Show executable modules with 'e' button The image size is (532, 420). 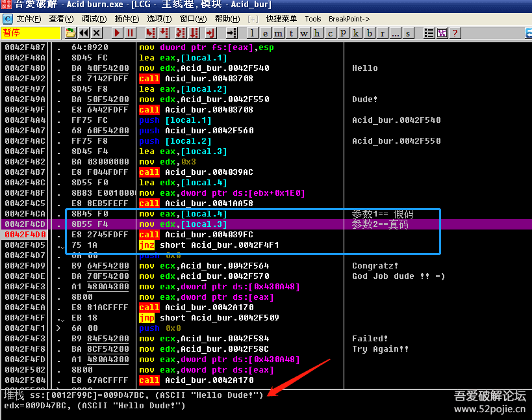pyautogui.click(x=265, y=33)
